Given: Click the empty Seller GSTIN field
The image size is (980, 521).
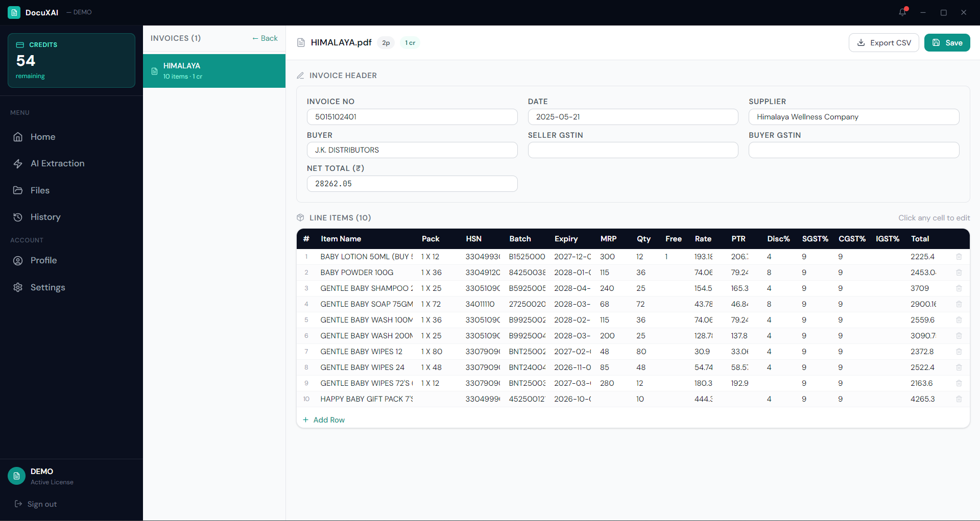Looking at the screenshot, I should pyautogui.click(x=633, y=150).
